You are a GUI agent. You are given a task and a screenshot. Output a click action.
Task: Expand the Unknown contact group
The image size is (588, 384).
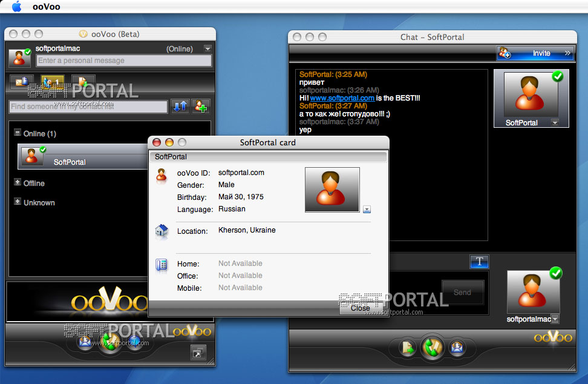(18, 202)
